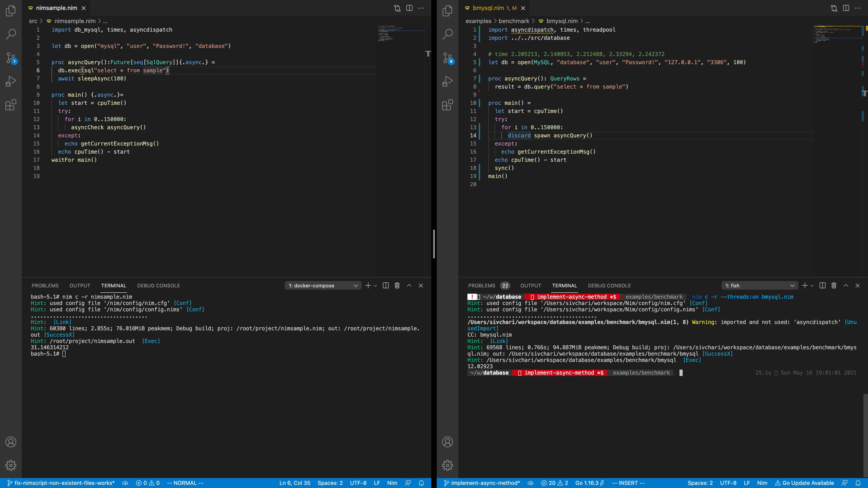Split the fish terminal
Viewport: 868px width, 488px height.
pos(822,286)
